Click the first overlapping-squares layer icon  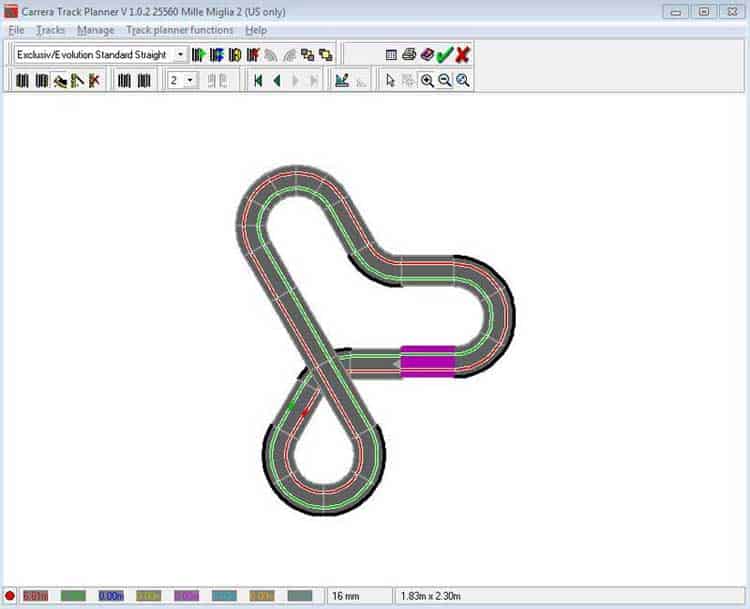click(308, 55)
